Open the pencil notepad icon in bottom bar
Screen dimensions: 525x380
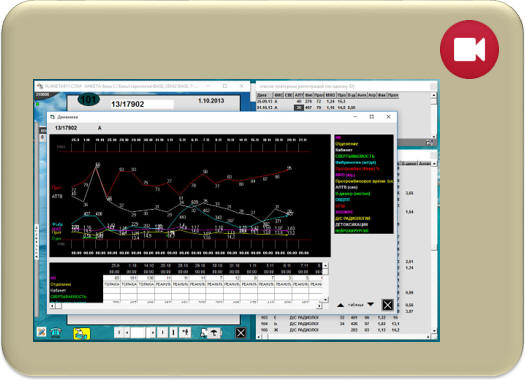tap(42, 332)
